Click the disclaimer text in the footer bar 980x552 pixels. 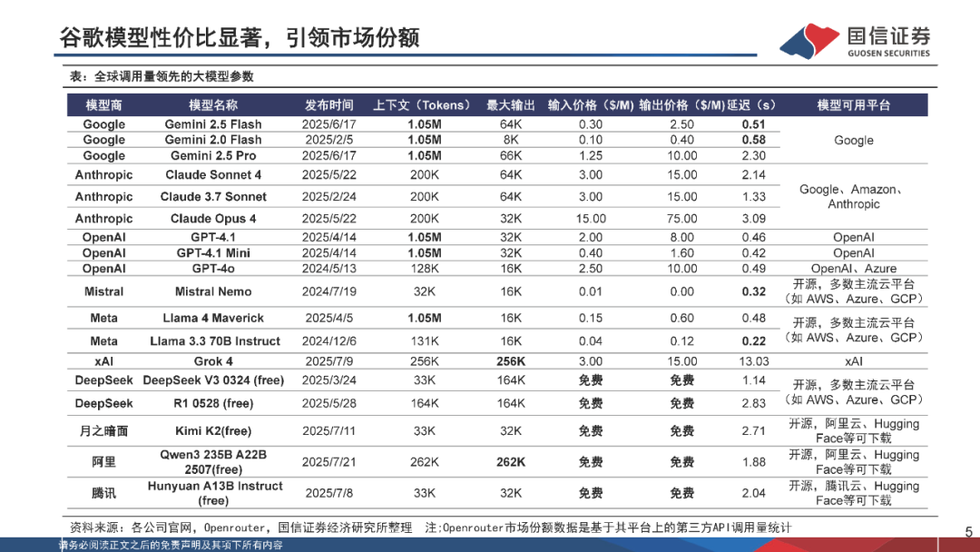pos(170,545)
